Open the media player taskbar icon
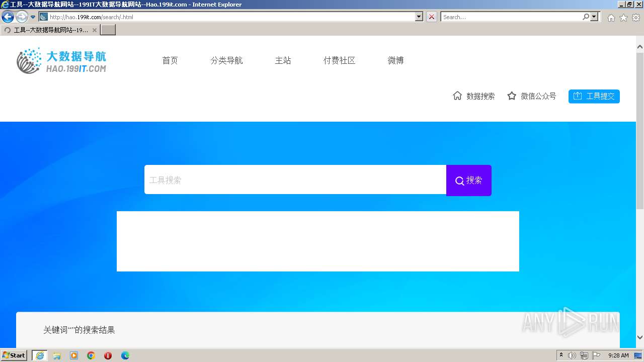644x362 pixels. click(74, 355)
